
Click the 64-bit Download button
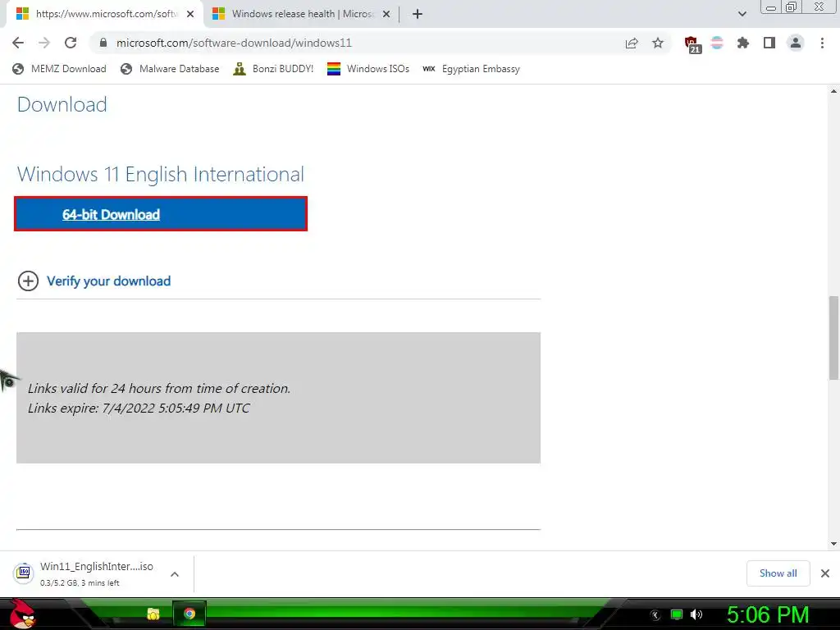pos(161,214)
